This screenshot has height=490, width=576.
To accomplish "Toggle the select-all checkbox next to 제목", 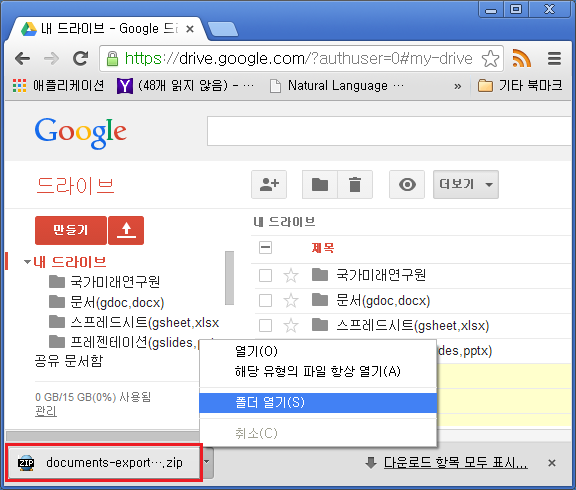I will click(x=265, y=247).
